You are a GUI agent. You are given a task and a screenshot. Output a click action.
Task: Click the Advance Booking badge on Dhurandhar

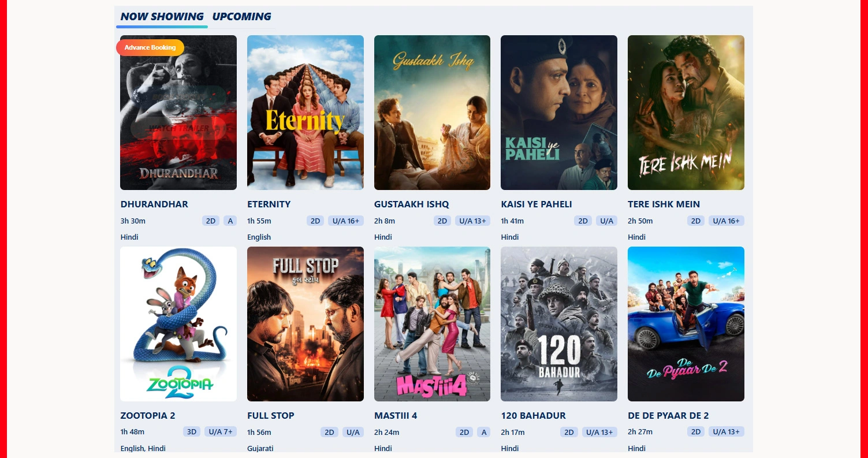pyautogui.click(x=150, y=47)
